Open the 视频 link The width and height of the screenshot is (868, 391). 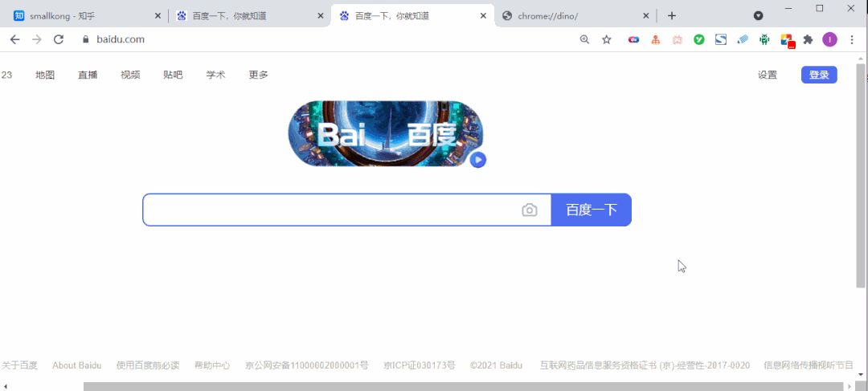click(x=130, y=75)
